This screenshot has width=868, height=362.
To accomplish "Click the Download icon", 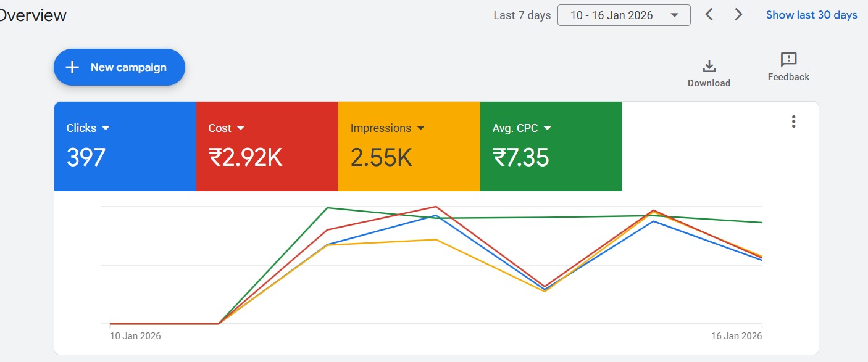I will pos(709,66).
